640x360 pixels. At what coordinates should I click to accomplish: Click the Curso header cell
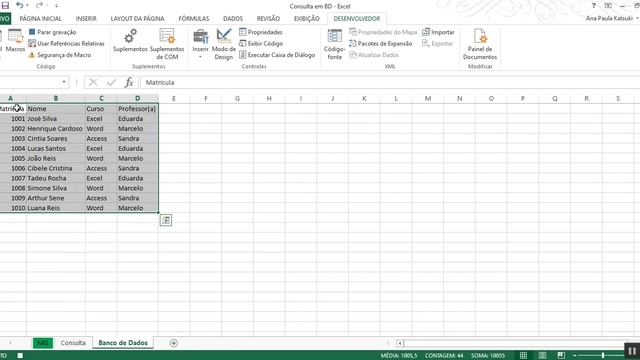[101, 109]
